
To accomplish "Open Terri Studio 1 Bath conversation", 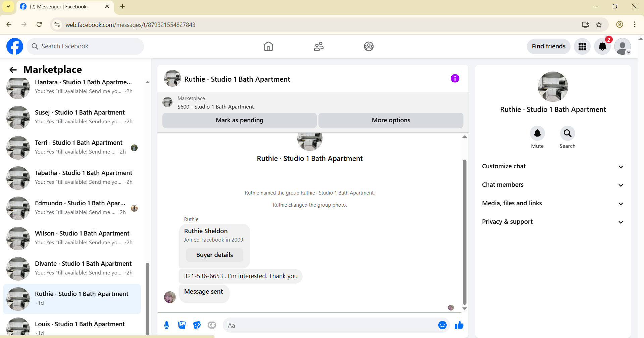I will pyautogui.click(x=72, y=147).
